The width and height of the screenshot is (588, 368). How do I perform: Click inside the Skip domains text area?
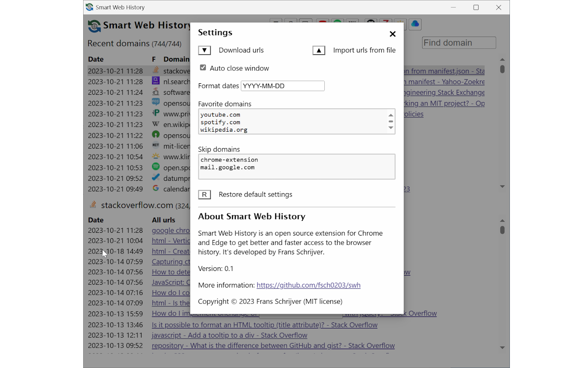(x=297, y=166)
